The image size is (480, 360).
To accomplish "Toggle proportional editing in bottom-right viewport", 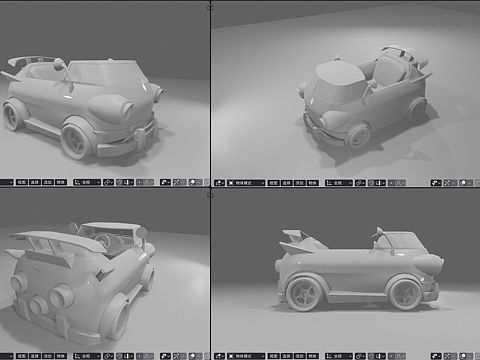I will 392,356.
